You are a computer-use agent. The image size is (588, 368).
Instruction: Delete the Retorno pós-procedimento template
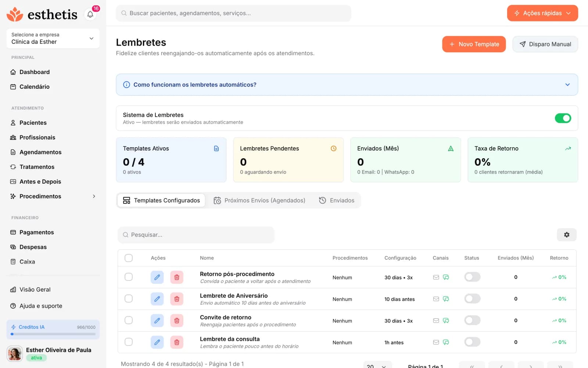(177, 277)
